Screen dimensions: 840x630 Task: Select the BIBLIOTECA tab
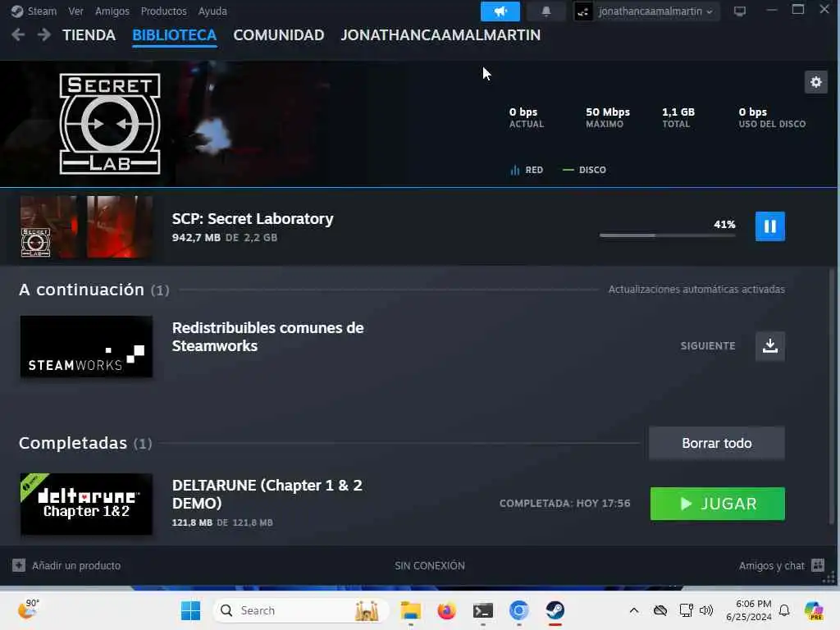click(174, 35)
